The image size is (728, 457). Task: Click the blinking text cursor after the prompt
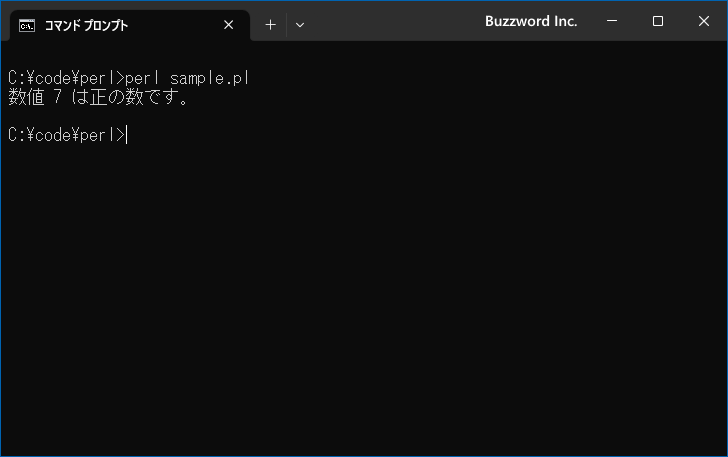click(126, 135)
